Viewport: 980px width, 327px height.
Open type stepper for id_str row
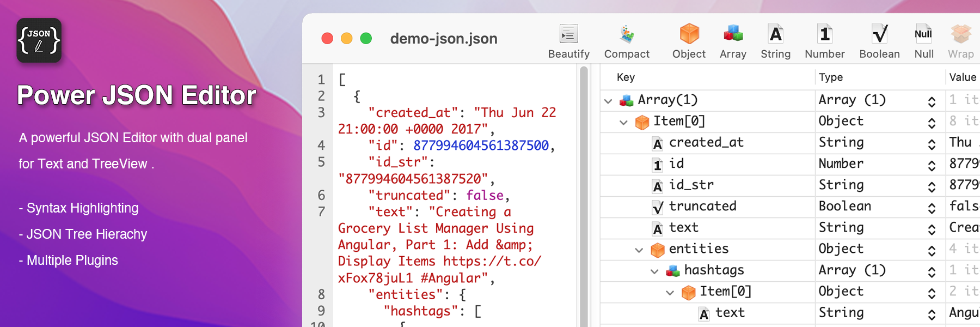(x=932, y=186)
